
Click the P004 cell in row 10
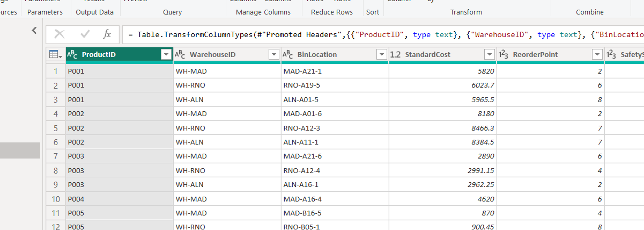pyautogui.click(x=120, y=198)
